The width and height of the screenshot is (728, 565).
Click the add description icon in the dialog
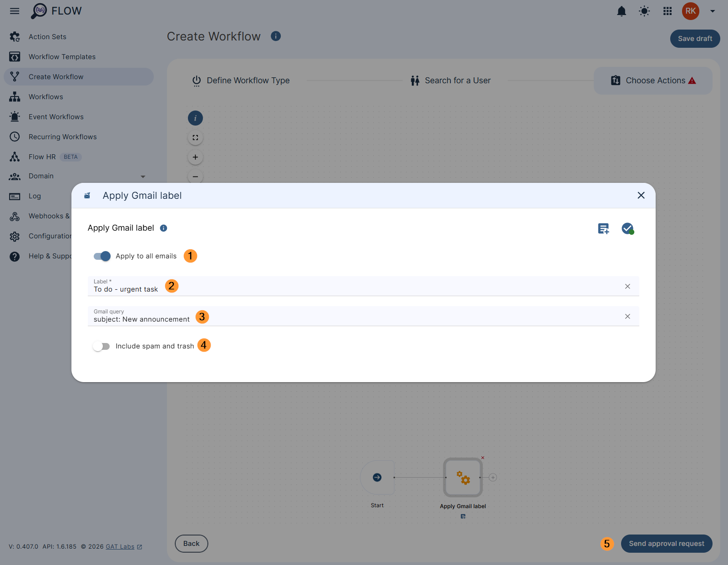pos(603,229)
